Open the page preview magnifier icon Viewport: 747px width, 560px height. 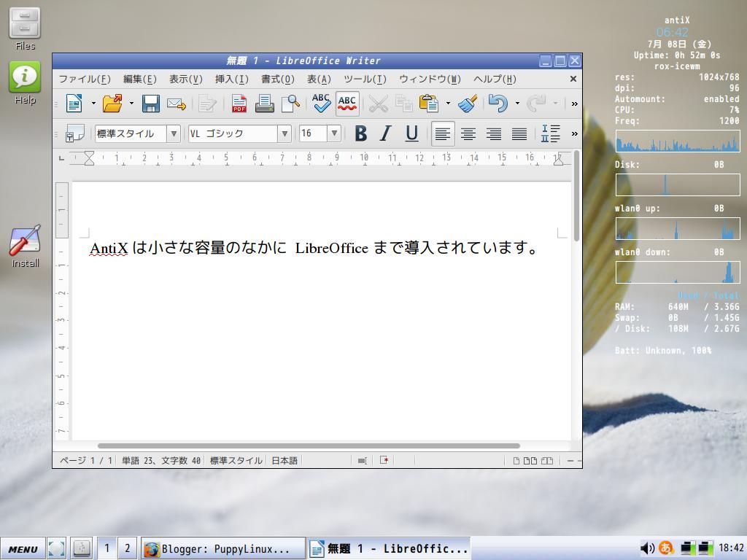(x=290, y=104)
